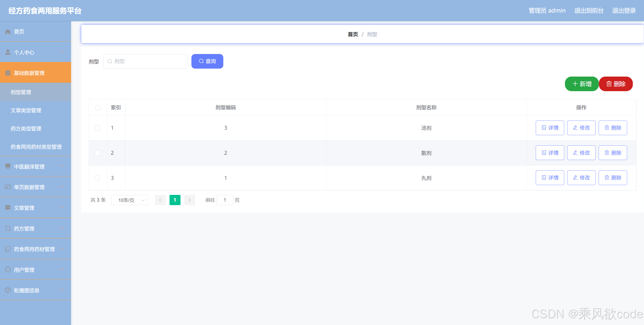644x325 pixels.
Task: Select 剂型管理 in the sidebar menu
Action: click(21, 92)
